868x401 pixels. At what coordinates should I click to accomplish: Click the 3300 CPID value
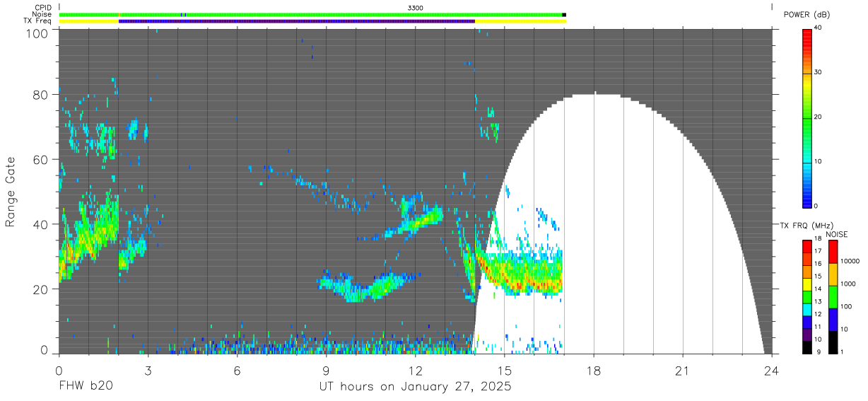pos(416,7)
